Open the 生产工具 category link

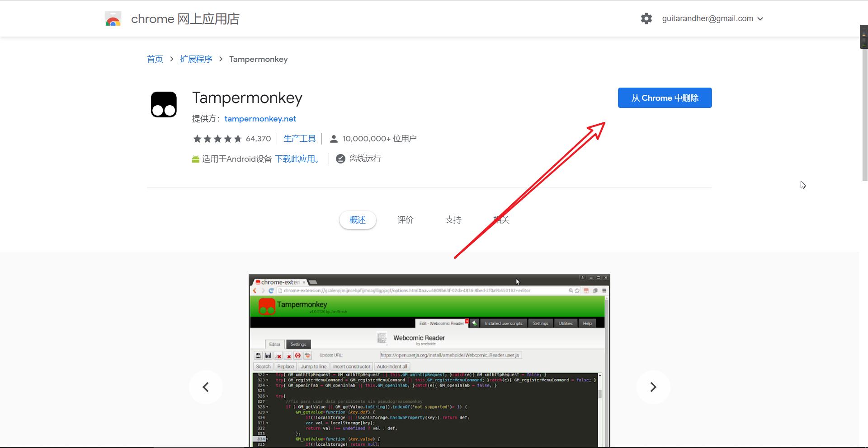pyautogui.click(x=300, y=139)
